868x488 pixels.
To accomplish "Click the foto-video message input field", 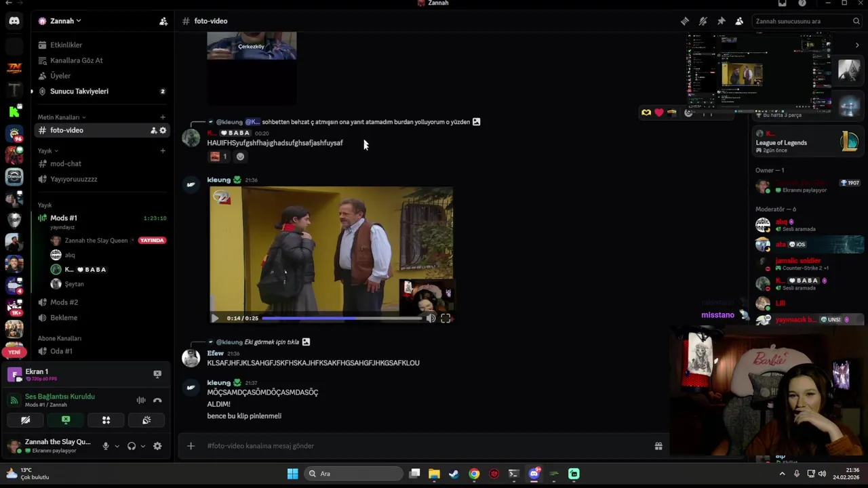I will [424, 446].
